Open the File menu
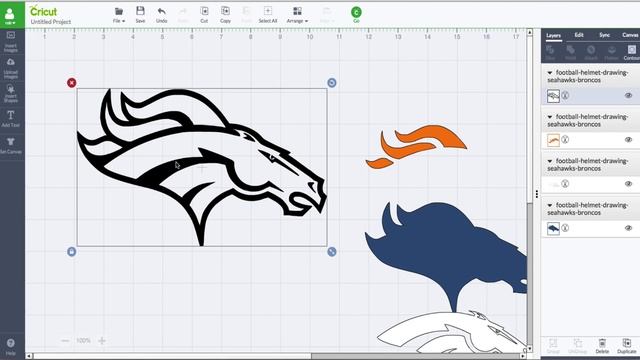This screenshot has width=640, height=360. coord(119,15)
